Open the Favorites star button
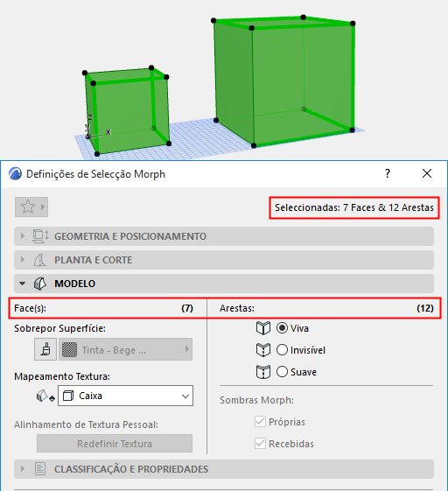Image resolution: width=448 pixels, height=491 pixels. pyautogui.click(x=31, y=207)
